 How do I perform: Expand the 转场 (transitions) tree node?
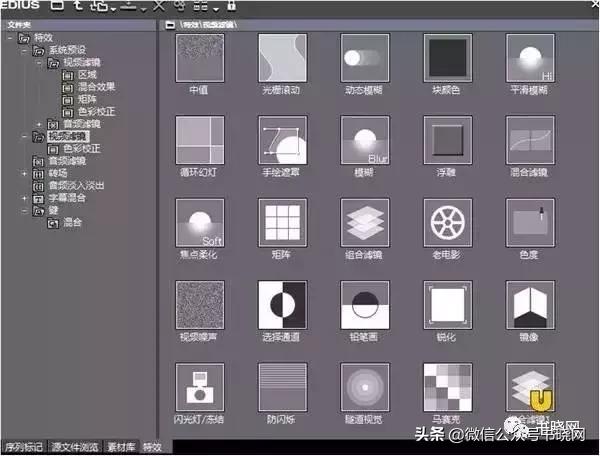[x=23, y=173]
